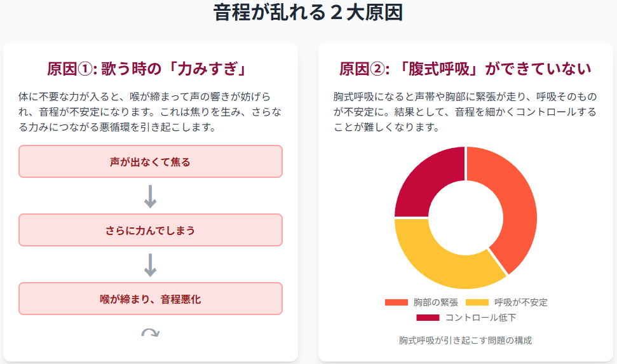Click the crimson legend color swatch

pyautogui.click(x=428, y=318)
